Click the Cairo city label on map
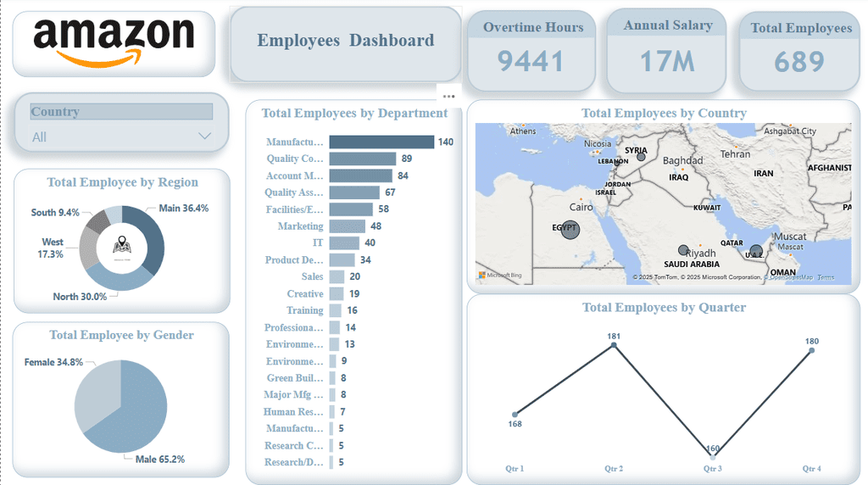The width and height of the screenshot is (868, 485). (x=581, y=207)
